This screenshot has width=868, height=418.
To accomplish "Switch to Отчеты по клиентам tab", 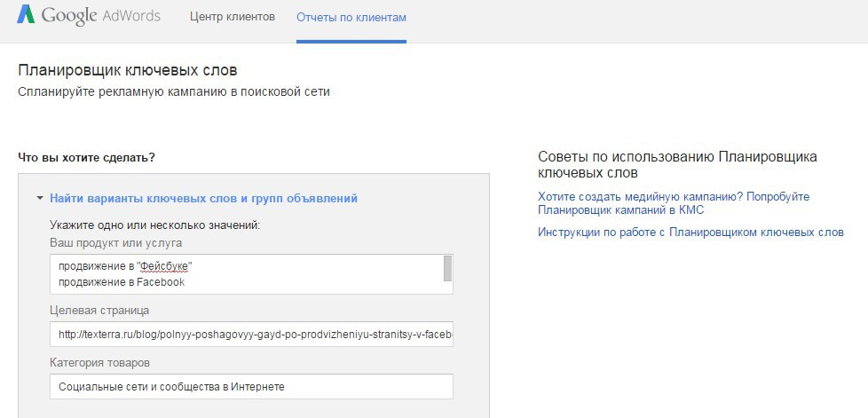I will (351, 17).
